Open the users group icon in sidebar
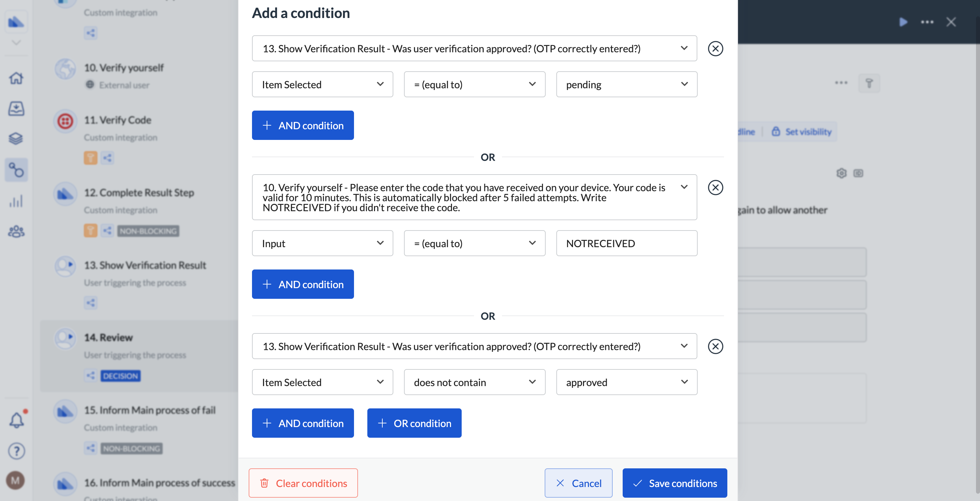Viewport: 980px width, 501px height. (16, 231)
